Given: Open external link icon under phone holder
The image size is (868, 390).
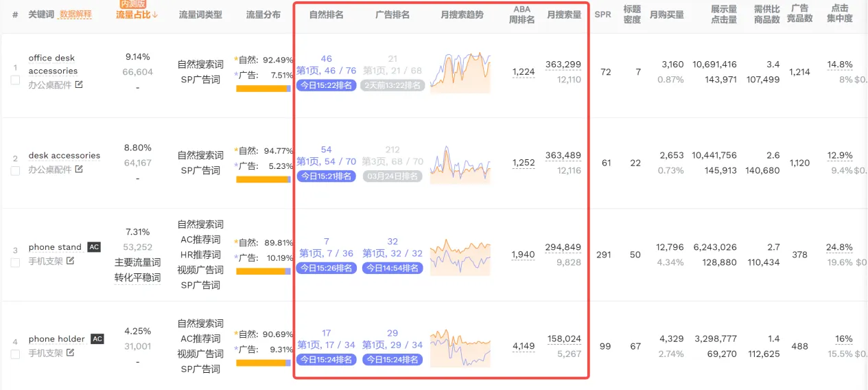Looking at the screenshot, I should click(70, 353).
